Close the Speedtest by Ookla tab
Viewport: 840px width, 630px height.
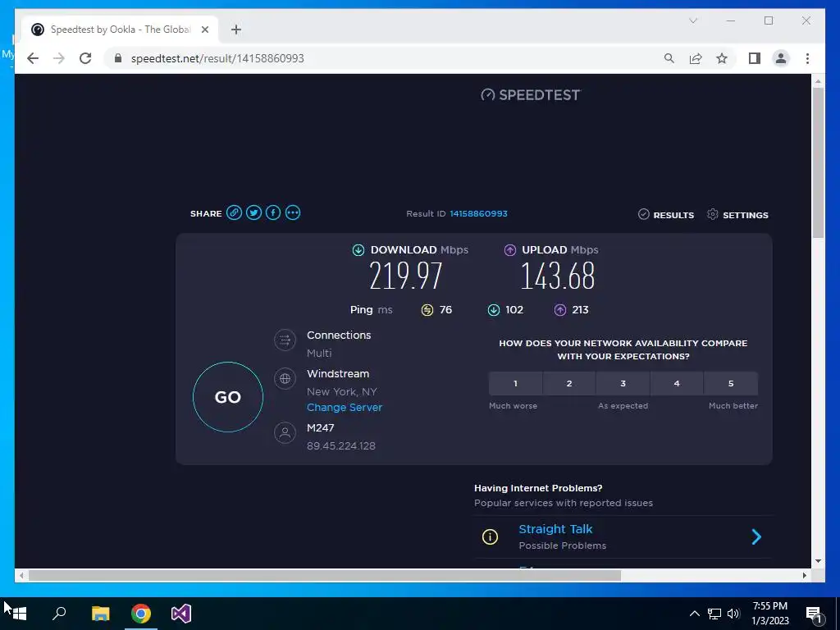point(204,30)
